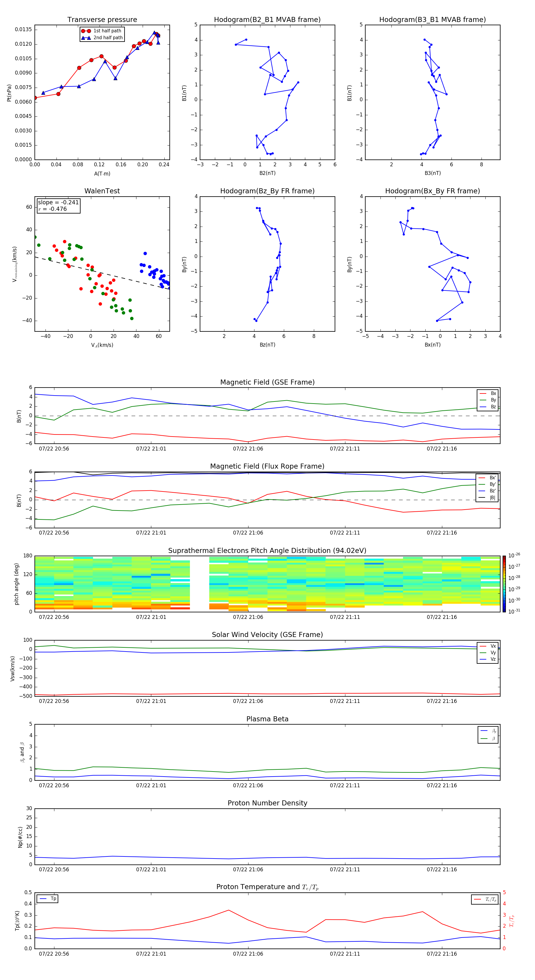
Task: Click the 'Magnetic Field (GSE Frame)' title
Action: tap(267, 382)
